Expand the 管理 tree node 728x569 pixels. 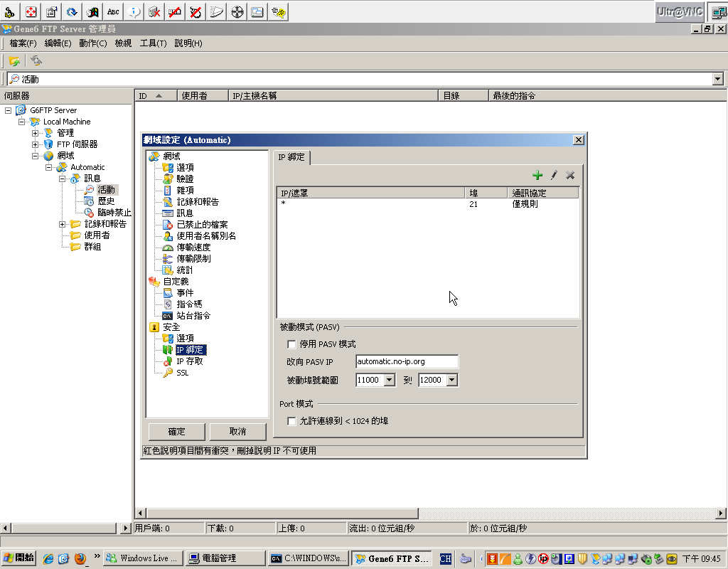(x=35, y=133)
